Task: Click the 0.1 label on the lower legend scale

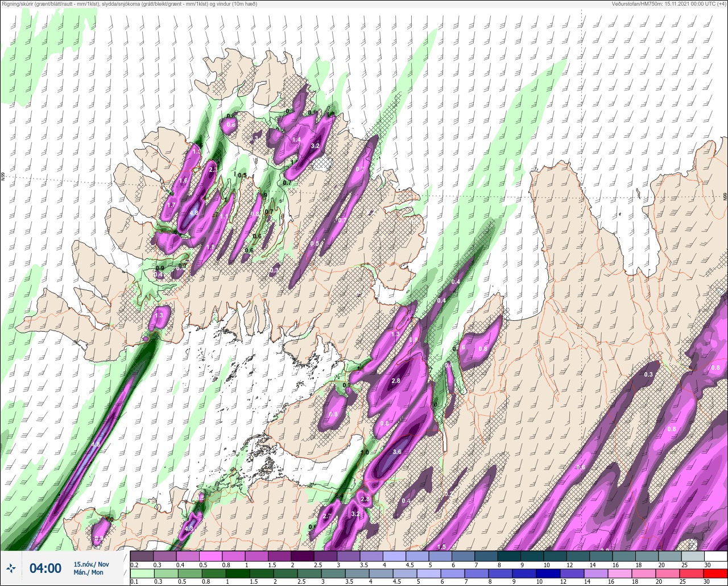Action: tap(134, 582)
